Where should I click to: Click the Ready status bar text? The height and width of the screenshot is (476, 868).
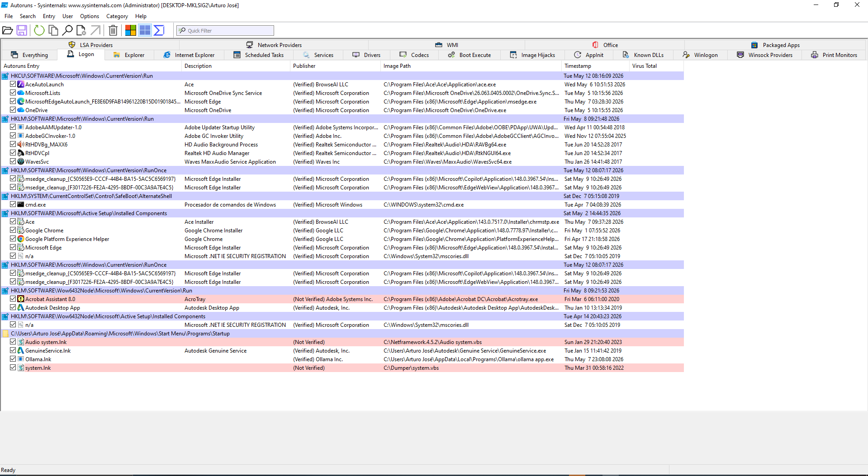pos(8,470)
